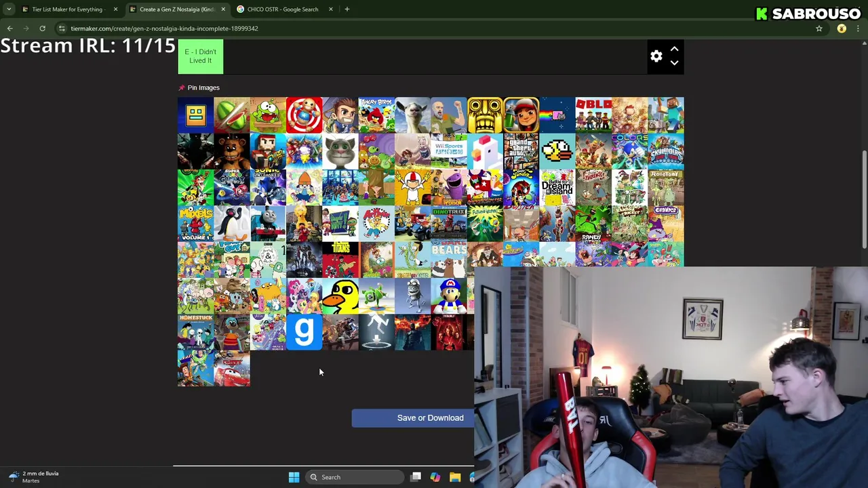The image size is (868, 488).
Task: Select the Subway Surfers image
Action: click(521, 115)
